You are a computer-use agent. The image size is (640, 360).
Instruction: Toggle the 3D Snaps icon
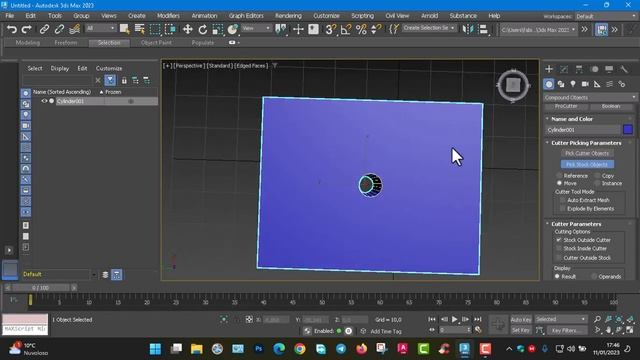330,29
